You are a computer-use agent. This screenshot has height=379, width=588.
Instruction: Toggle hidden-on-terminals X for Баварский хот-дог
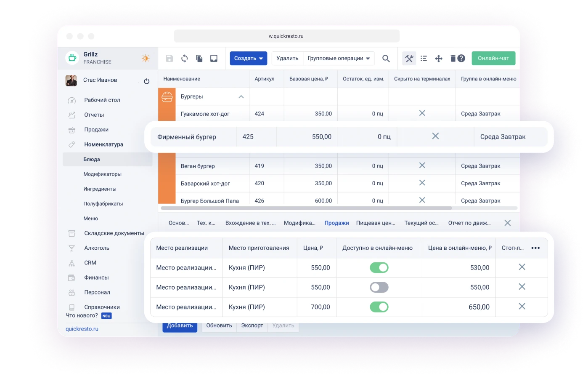click(x=422, y=183)
